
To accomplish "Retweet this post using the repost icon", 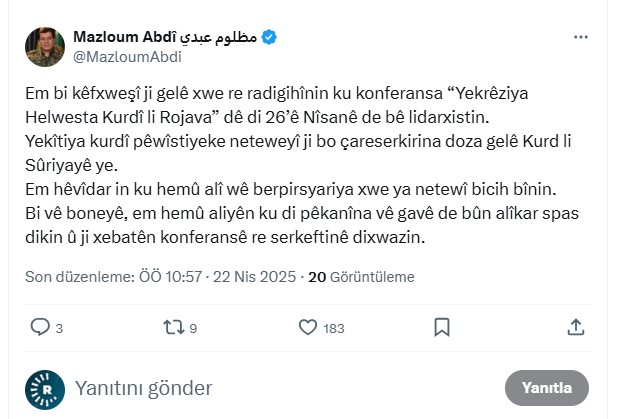I will tap(174, 327).
